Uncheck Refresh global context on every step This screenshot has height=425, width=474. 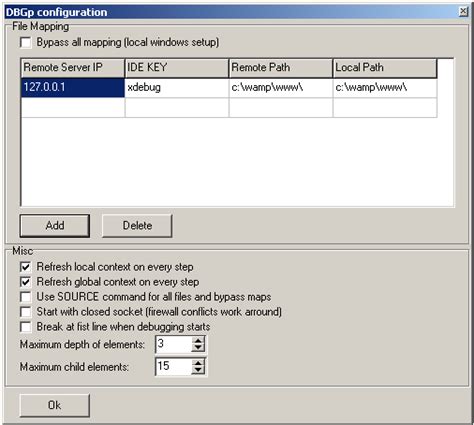click(x=25, y=282)
